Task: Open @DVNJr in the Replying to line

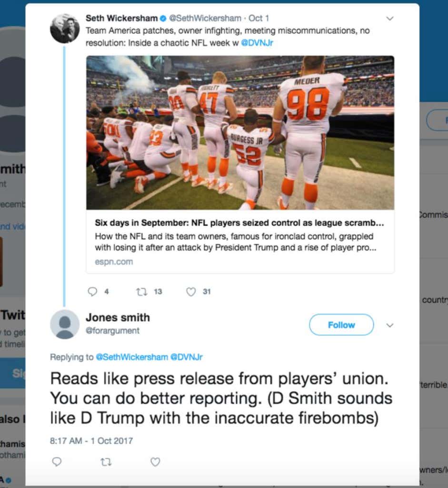Action: tap(187, 357)
